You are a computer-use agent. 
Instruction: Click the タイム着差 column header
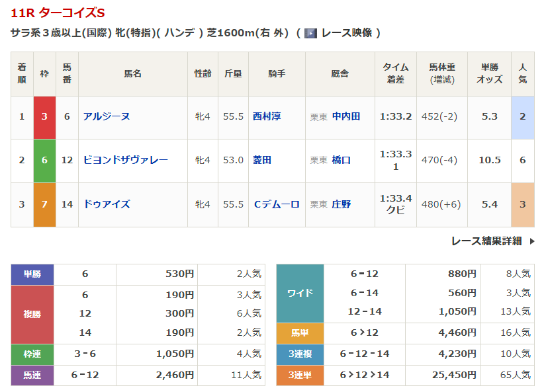point(396,73)
